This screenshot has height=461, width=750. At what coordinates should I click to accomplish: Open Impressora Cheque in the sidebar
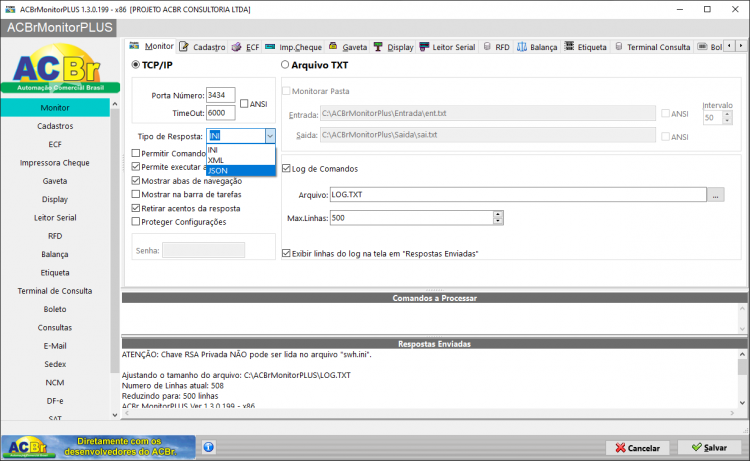[55, 163]
